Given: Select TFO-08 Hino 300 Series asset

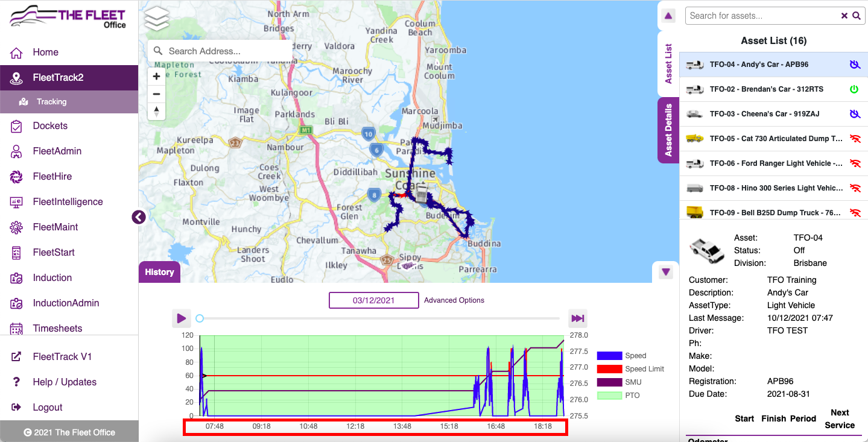Looking at the screenshot, I should tap(774, 188).
